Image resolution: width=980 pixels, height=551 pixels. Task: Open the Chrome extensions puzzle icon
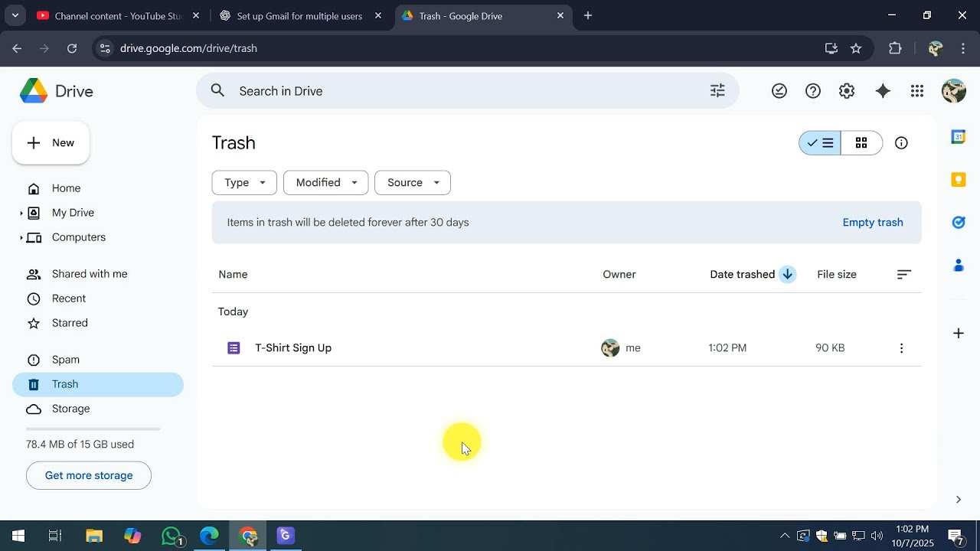pyautogui.click(x=895, y=48)
